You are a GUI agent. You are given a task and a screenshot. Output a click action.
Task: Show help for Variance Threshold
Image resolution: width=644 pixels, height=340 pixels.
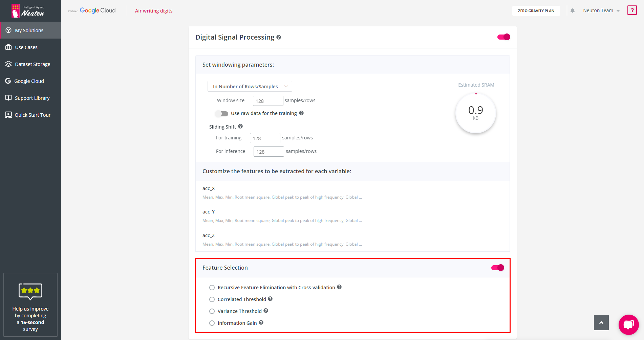266,311
